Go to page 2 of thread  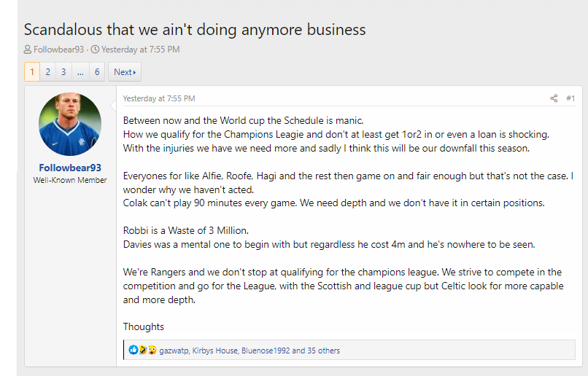click(x=47, y=72)
